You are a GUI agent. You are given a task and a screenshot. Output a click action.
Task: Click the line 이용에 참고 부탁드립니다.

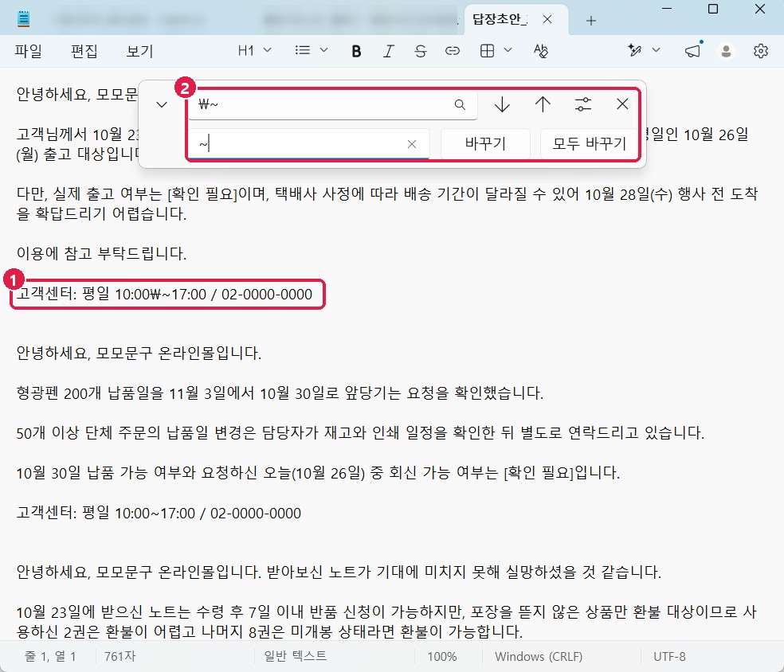click(x=101, y=253)
